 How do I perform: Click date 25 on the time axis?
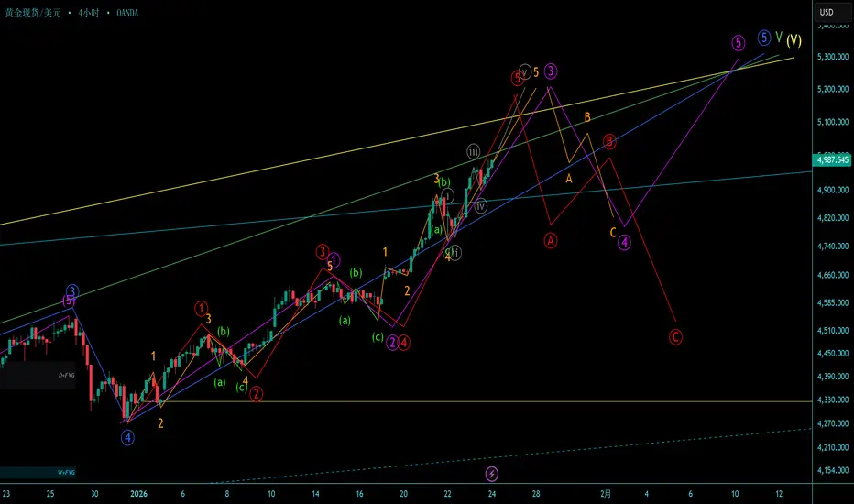[50, 494]
